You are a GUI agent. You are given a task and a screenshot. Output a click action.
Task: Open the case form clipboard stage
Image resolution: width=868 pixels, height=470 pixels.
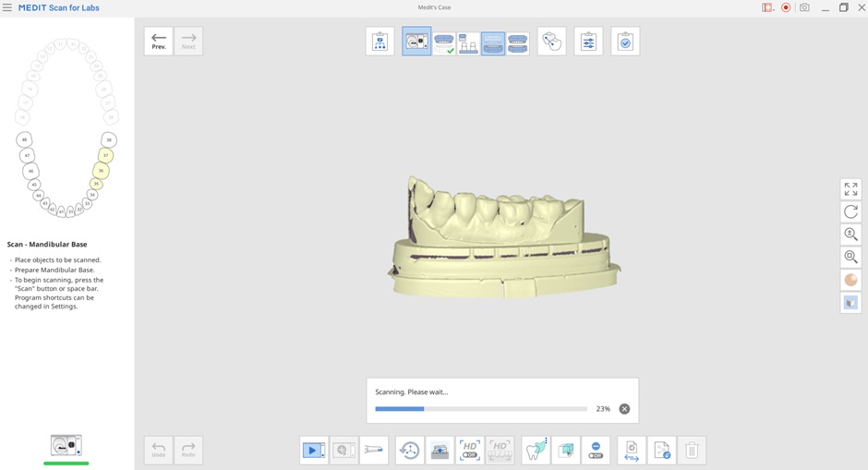click(x=380, y=41)
